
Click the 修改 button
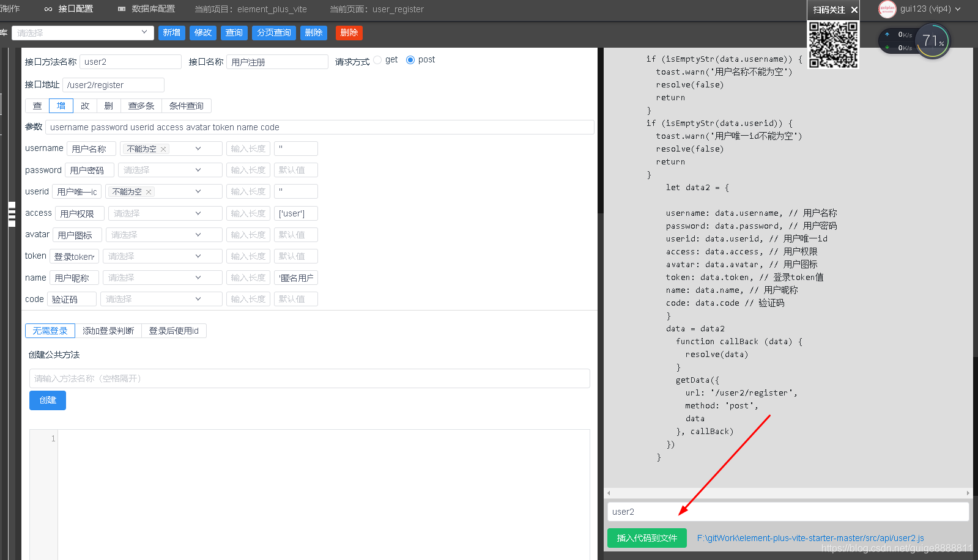[203, 33]
